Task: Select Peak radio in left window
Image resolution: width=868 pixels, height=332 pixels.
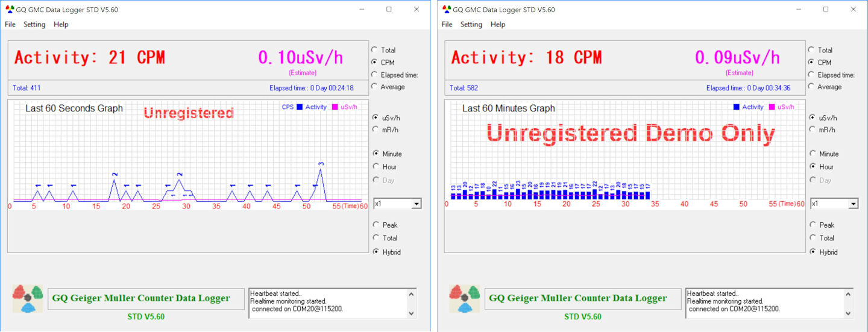Action: (x=376, y=225)
